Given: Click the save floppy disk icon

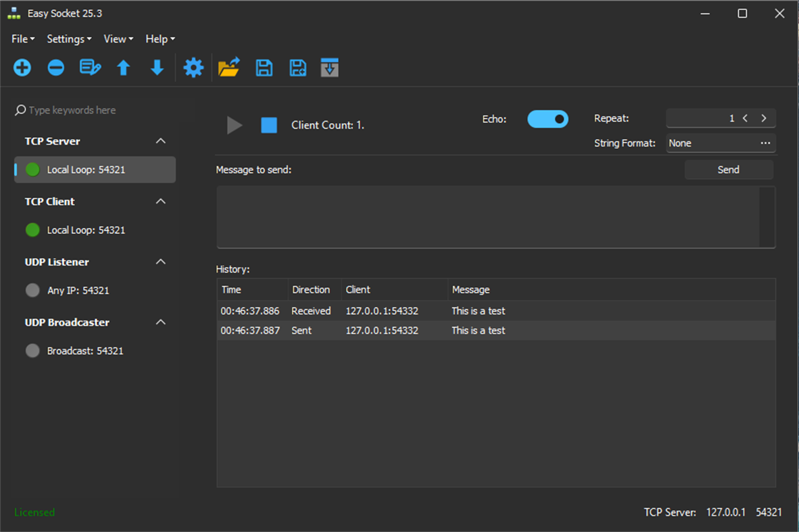Looking at the screenshot, I should 264,68.
